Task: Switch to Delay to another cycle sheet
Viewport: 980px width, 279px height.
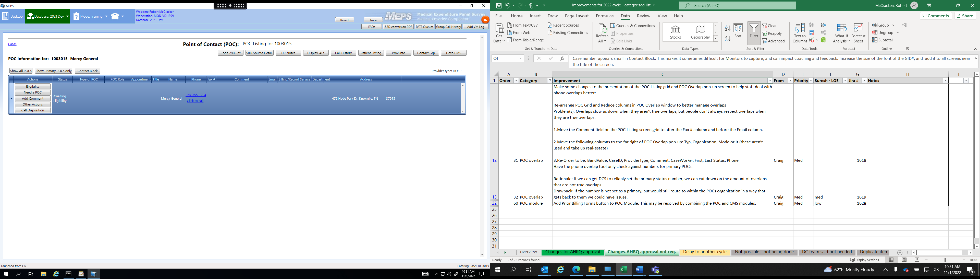Action: pyautogui.click(x=705, y=252)
